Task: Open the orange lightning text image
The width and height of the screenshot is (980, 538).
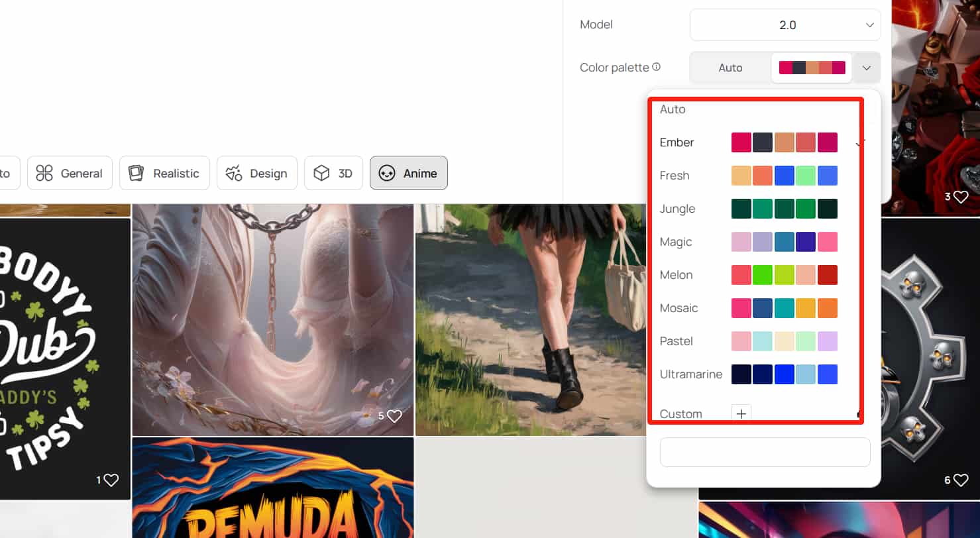Action: click(272, 488)
